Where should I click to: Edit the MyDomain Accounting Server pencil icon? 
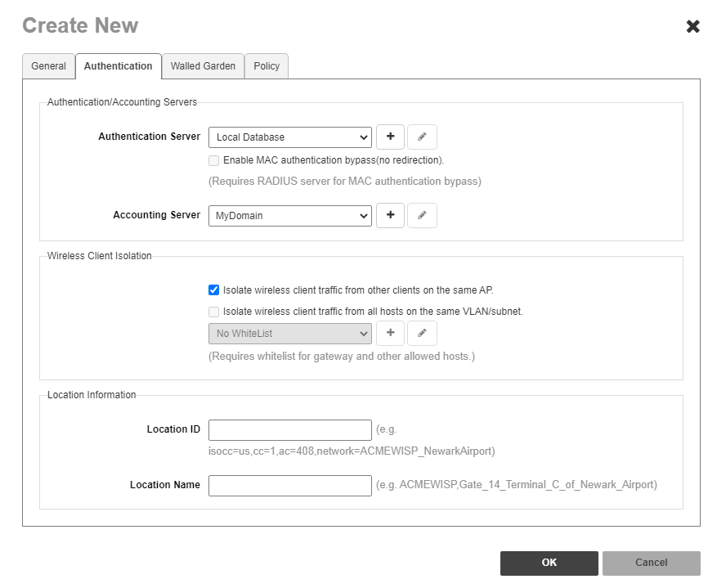(422, 215)
